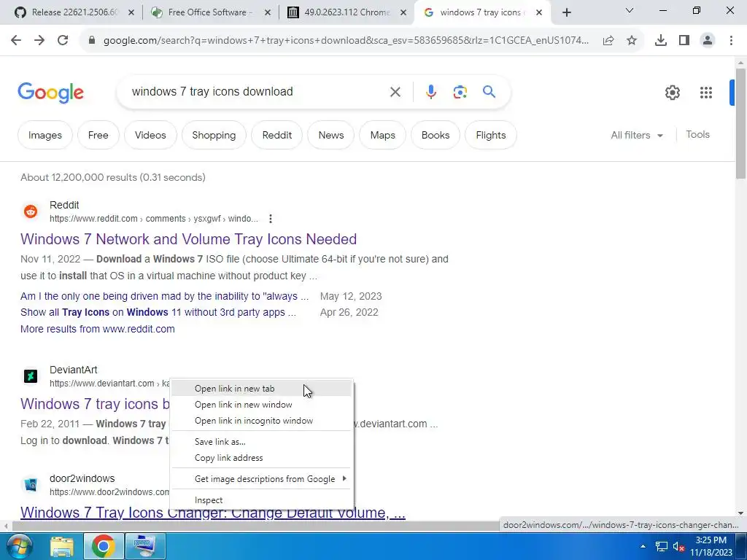The height and width of the screenshot is (560, 747).
Task: Click in the Google search input field
Action: tap(258, 92)
